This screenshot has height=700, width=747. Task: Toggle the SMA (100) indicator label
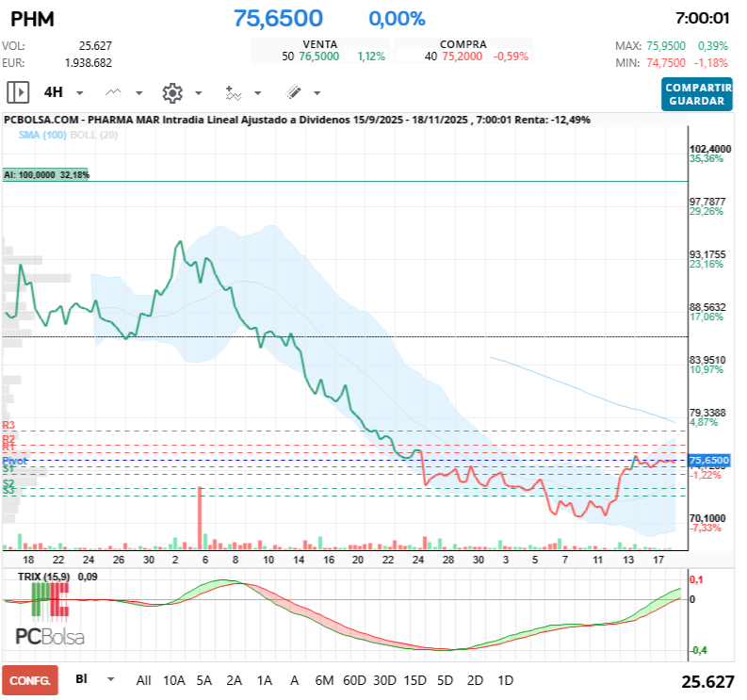click(41, 136)
